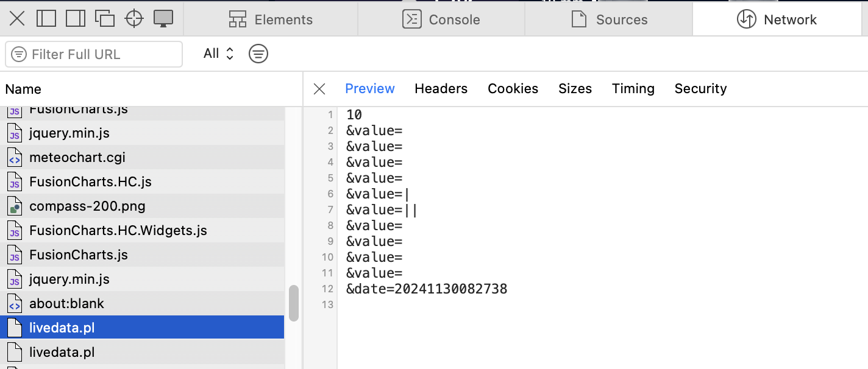Image resolution: width=868 pixels, height=369 pixels.
Task: Select jquery.min.js row above meteochart.cgi
Action: coord(142,133)
